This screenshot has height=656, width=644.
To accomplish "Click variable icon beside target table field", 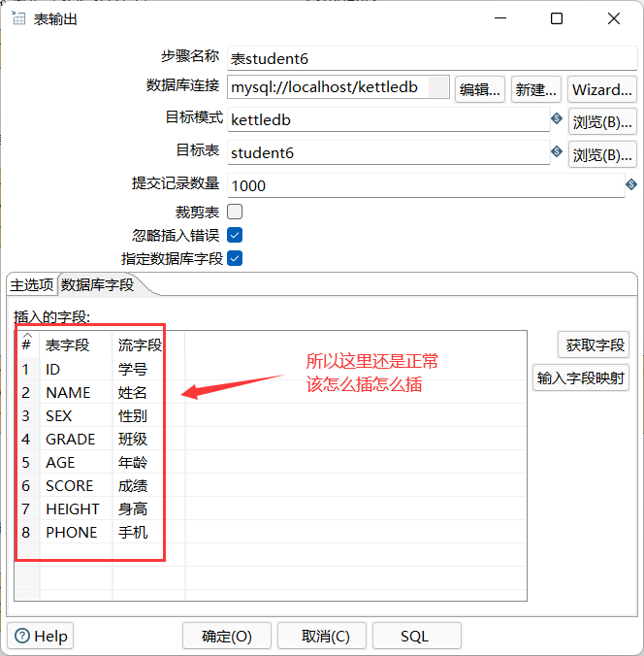I will coord(557,151).
